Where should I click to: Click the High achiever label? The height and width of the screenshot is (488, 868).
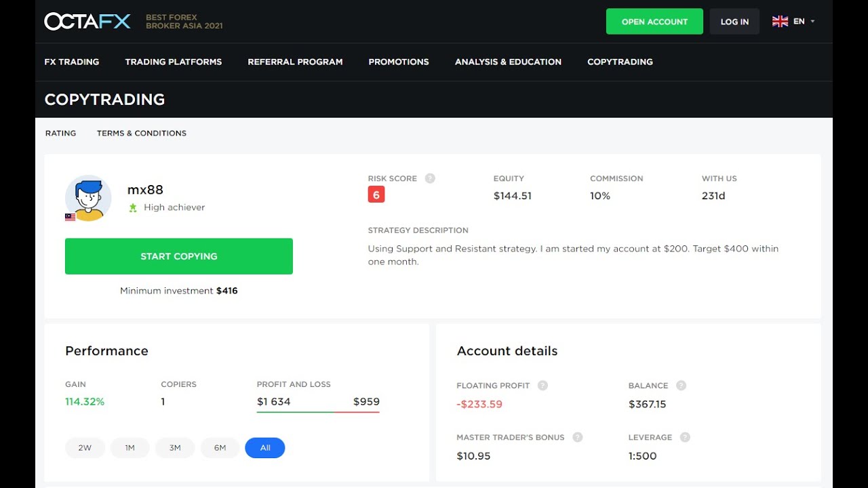click(x=174, y=207)
